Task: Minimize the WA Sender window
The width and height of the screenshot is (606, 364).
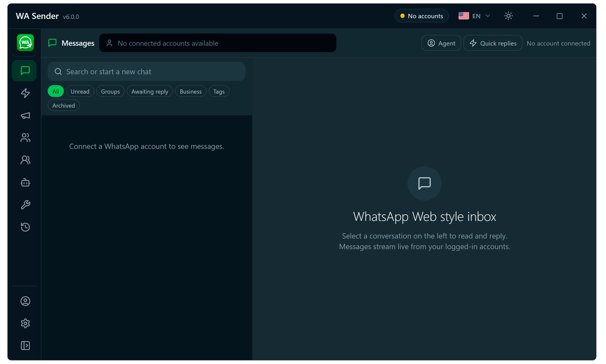Action: point(536,16)
